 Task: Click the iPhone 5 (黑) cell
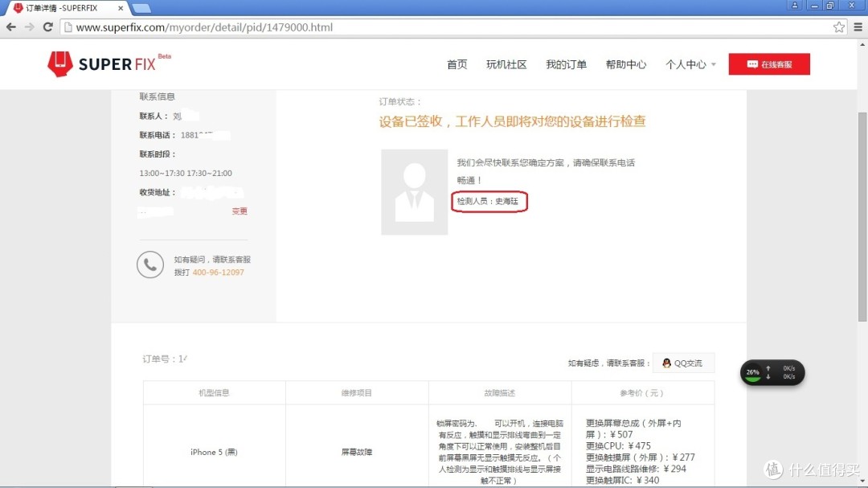click(x=214, y=452)
